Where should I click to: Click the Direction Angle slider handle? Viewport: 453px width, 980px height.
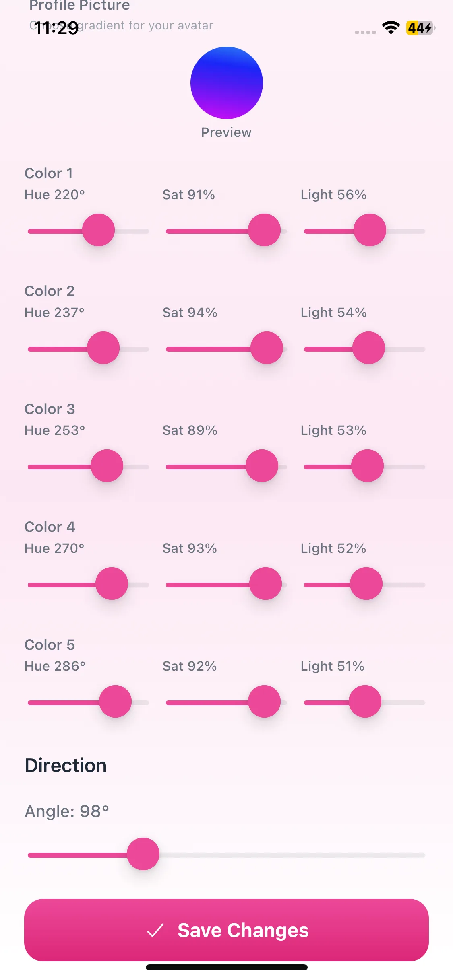coord(143,854)
